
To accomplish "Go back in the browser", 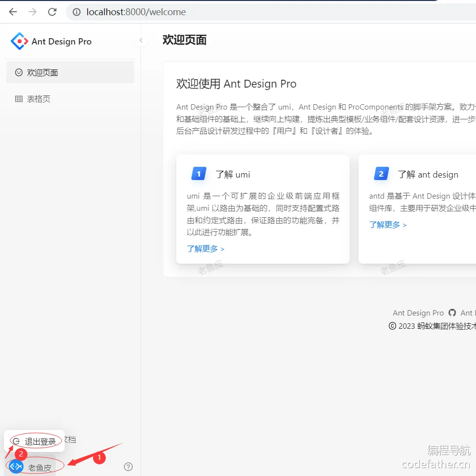I will tap(13, 12).
